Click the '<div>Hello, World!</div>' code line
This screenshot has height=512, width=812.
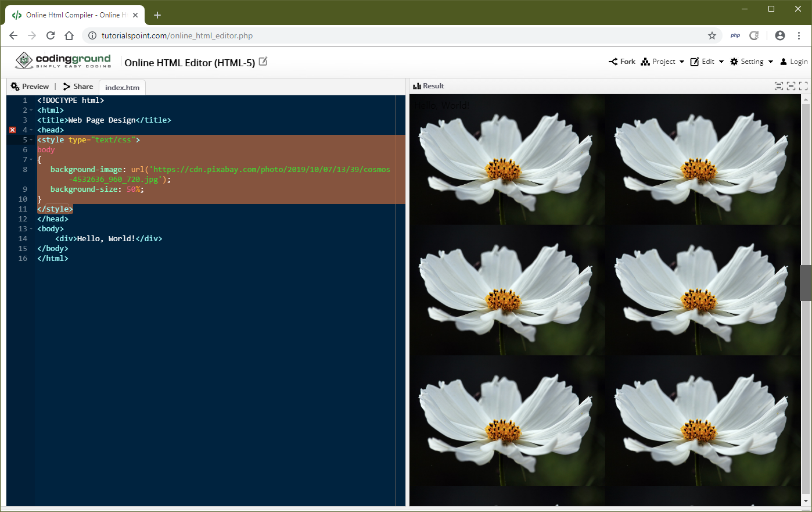click(x=109, y=239)
